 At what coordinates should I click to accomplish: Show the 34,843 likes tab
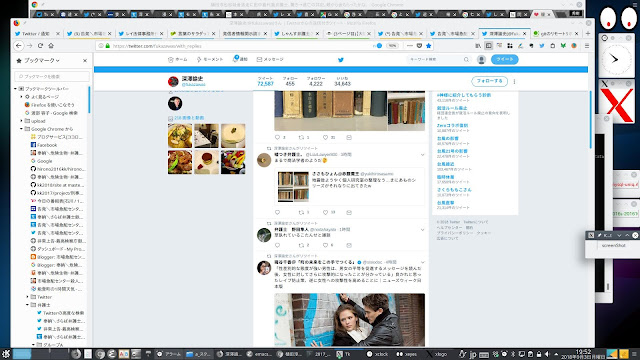pos(342,81)
